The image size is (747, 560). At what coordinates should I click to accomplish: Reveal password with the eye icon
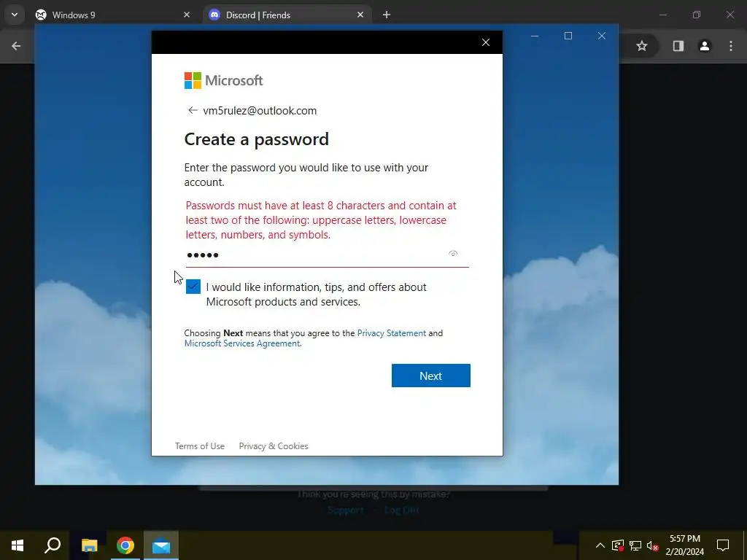pos(453,254)
